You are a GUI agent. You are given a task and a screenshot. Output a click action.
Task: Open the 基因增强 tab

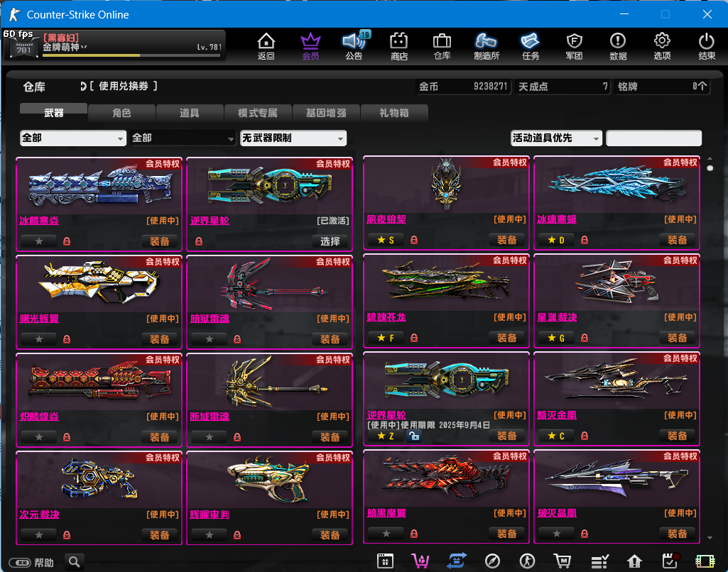pos(326,113)
